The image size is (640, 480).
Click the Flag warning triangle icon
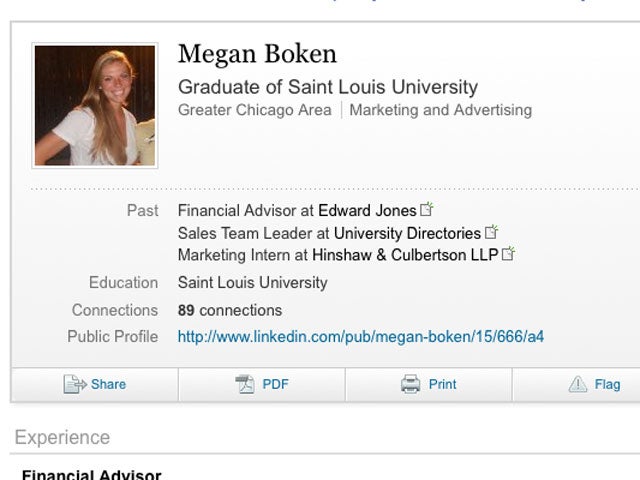(x=577, y=384)
